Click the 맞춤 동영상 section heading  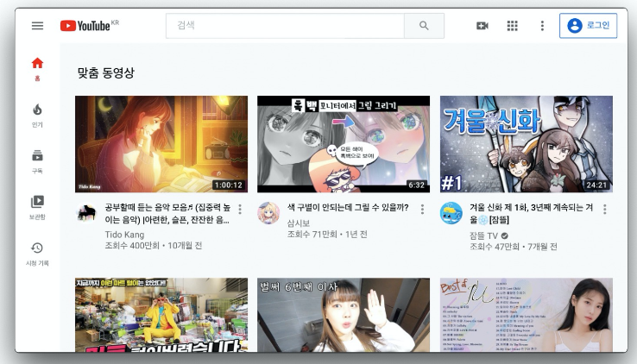(105, 72)
